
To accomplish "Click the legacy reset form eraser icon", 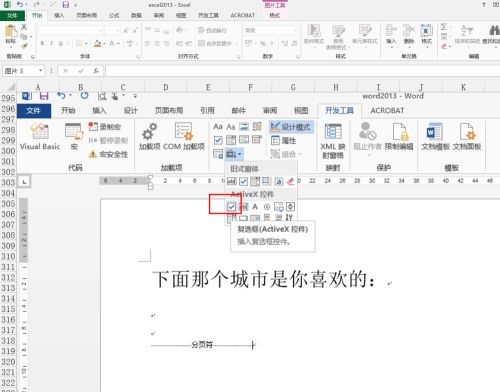I will coord(290,181).
